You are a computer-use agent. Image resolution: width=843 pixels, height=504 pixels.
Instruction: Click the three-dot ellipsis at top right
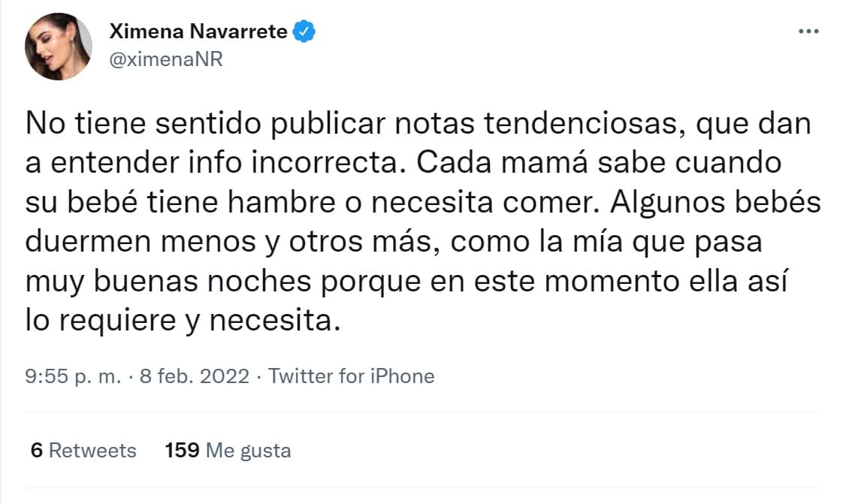(808, 31)
